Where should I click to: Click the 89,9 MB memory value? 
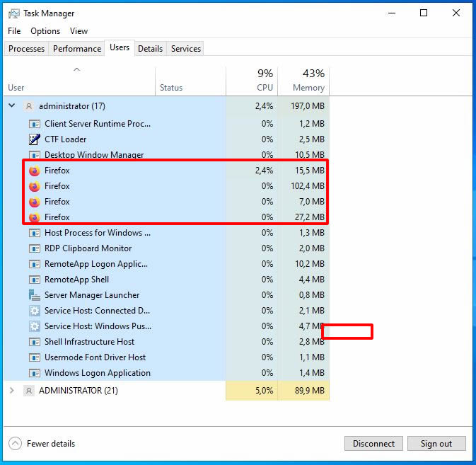[310, 391]
